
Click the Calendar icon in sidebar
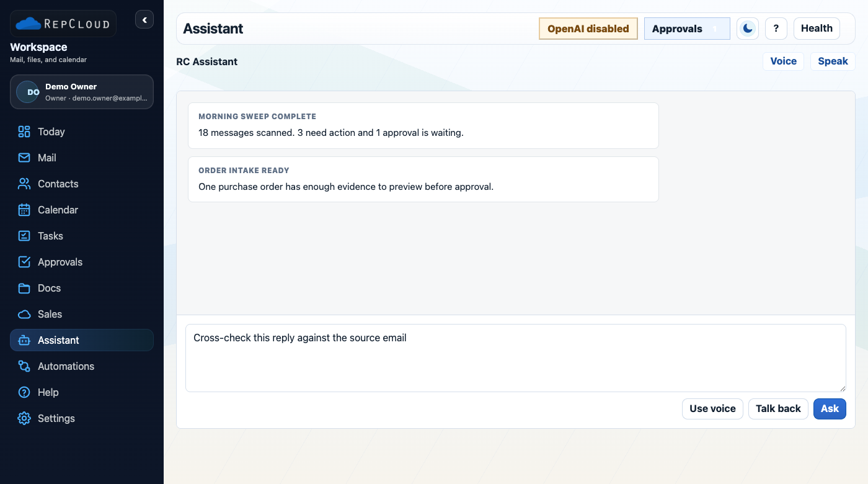point(24,210)
